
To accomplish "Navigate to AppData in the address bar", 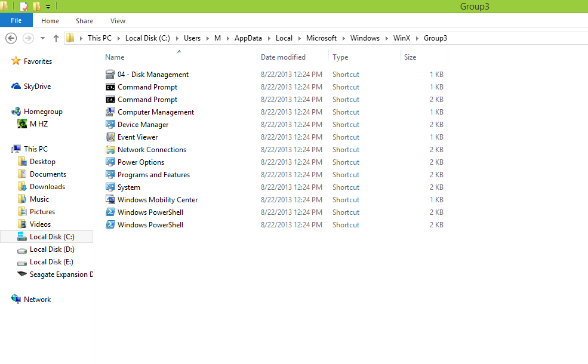I will pyautogui.click(x=248, y=38).
